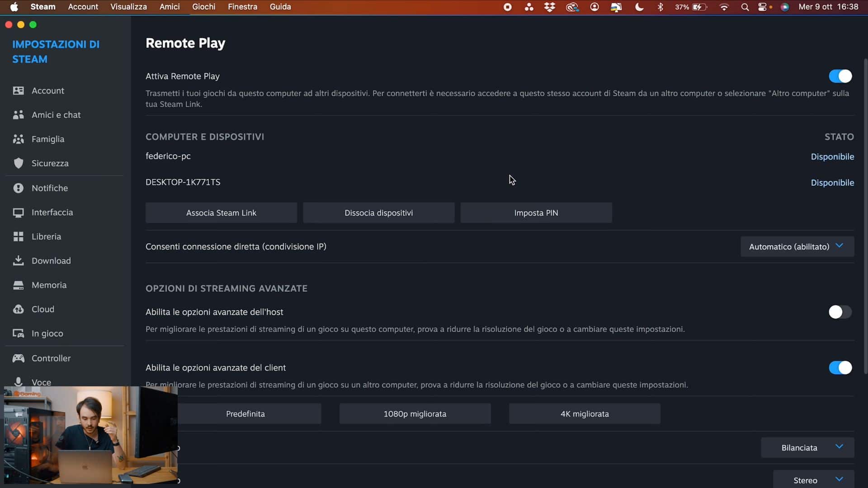Click Dissocia dispositivi button

pos(378,213)
